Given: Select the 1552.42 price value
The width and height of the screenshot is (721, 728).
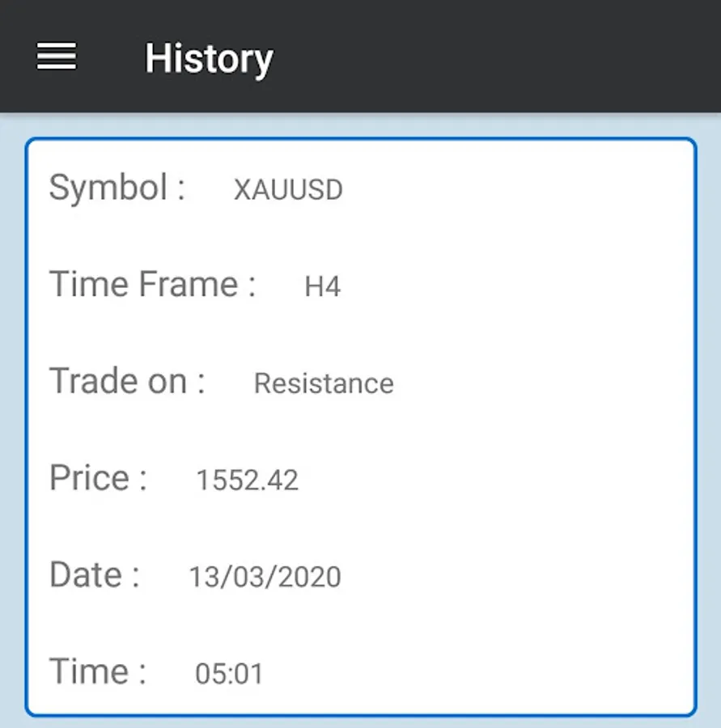Looking at the screenshot, I should 247,480.
